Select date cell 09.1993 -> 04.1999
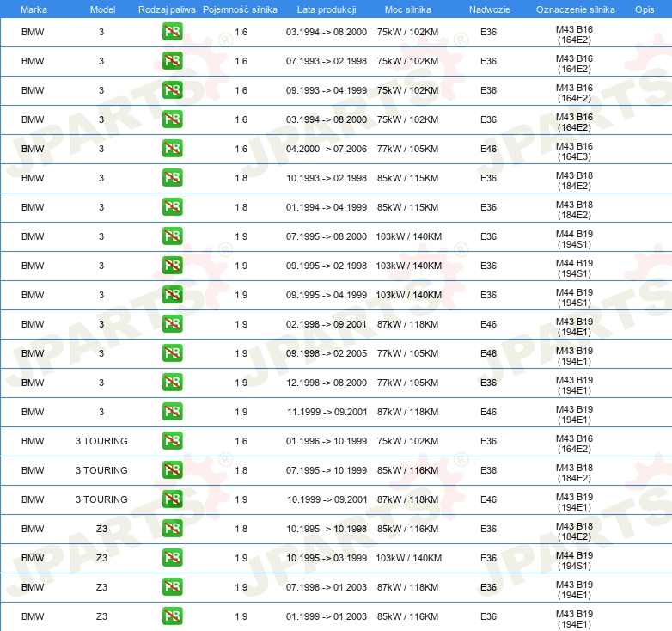The image size is (672, 631). (x=327, y=90)
